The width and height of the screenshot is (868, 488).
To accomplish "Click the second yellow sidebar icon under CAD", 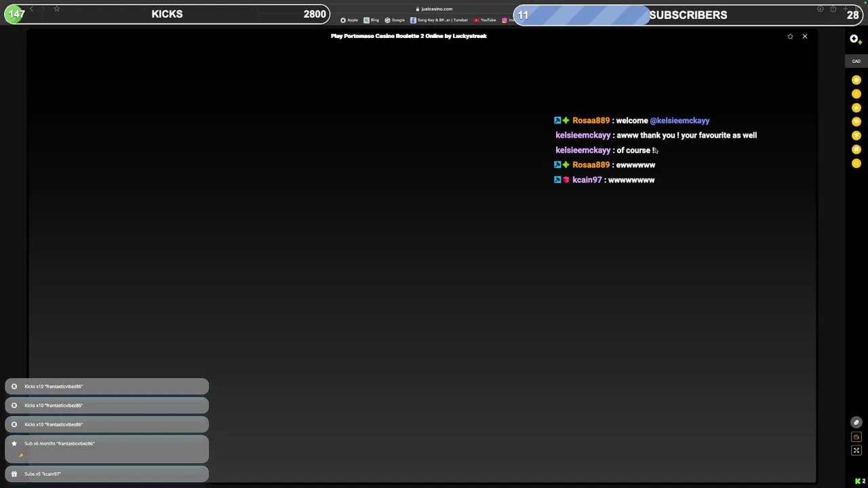I will tap(856, 94).
